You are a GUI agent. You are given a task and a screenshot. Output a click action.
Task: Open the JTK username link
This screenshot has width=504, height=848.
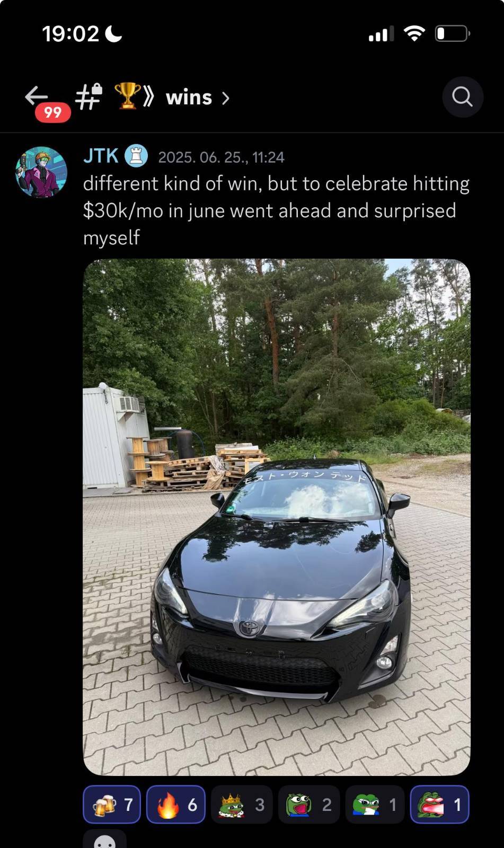coord(101,156)
